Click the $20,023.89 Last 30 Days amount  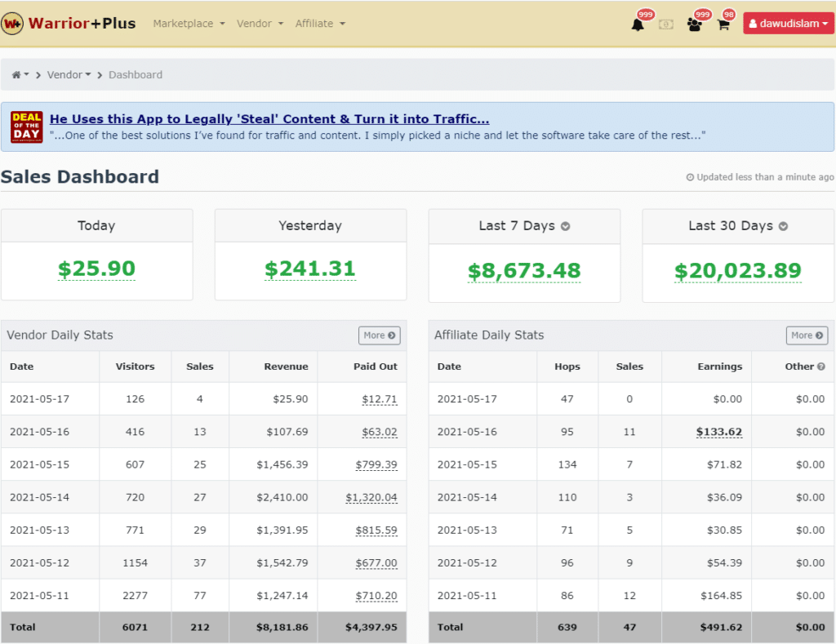pos(738,271)
